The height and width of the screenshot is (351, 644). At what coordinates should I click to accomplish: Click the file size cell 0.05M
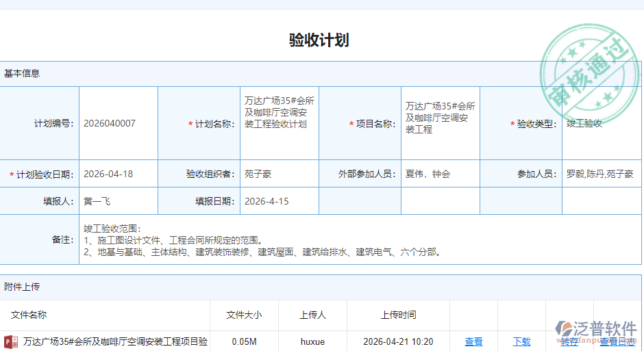pos(244,341)
